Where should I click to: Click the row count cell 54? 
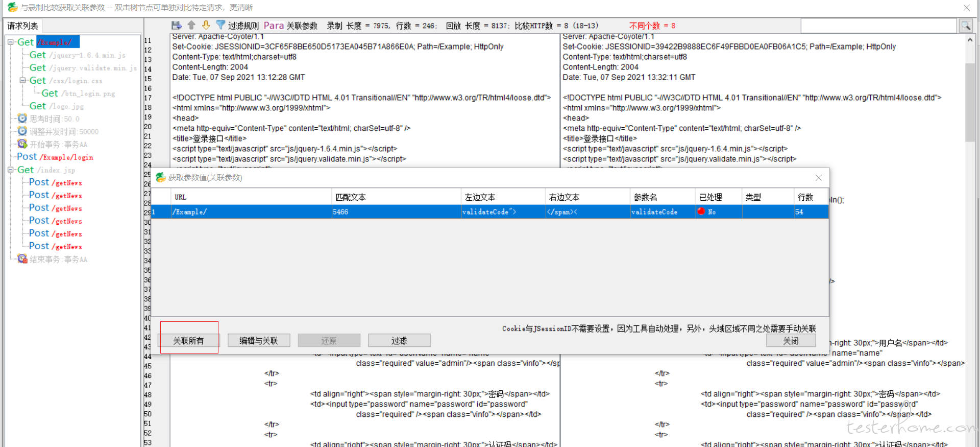click(x=811, y=211)
